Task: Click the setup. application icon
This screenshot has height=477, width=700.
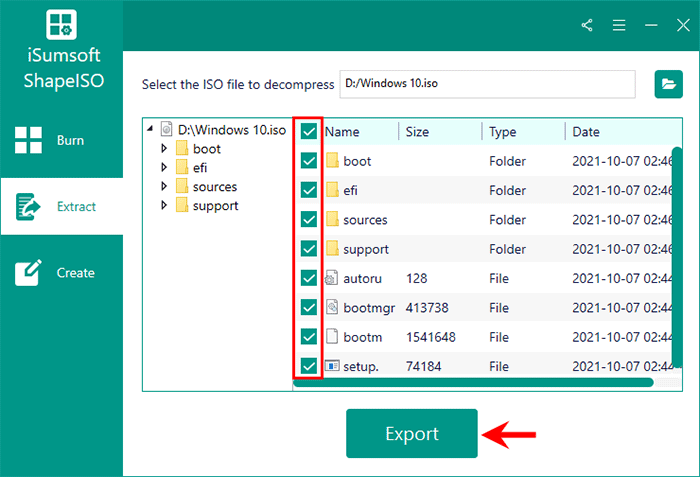Action: point(332,366)
